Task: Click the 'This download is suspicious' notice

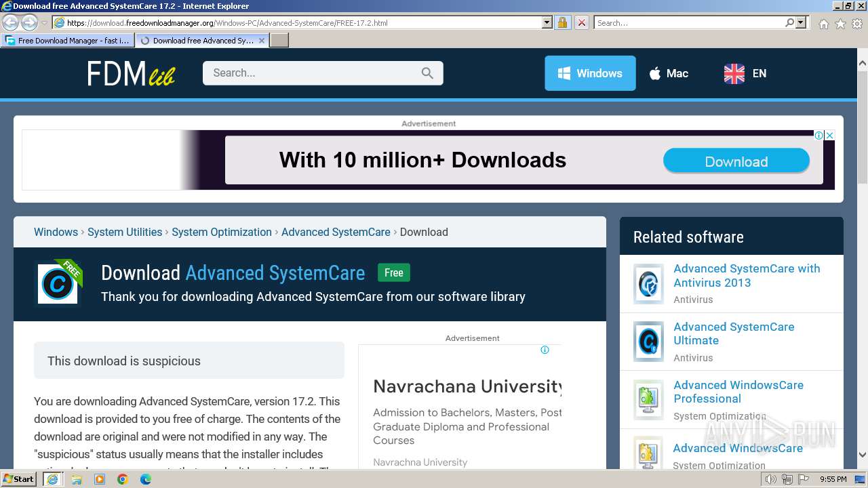Action: click(189, 361)
